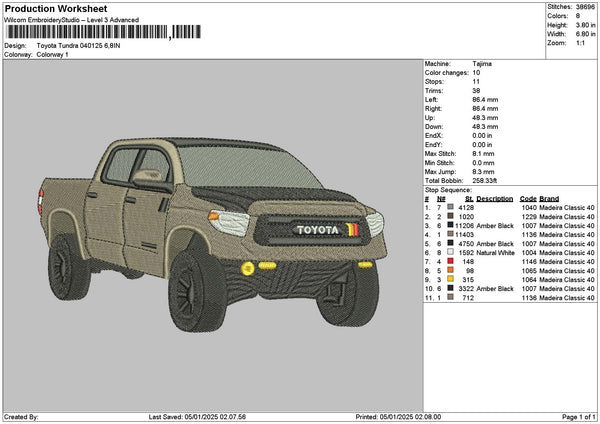Click stitch count 1020 in stop 2
Image resolution: width=600 pixels, height=424 pixels.
tap(466, 217)
